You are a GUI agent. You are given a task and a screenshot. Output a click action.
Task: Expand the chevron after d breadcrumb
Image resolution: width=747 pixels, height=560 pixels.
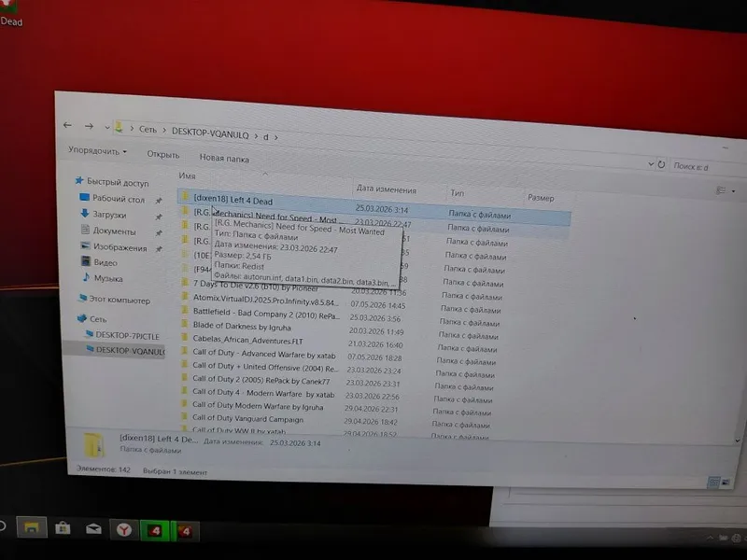(x=275, y=137)
